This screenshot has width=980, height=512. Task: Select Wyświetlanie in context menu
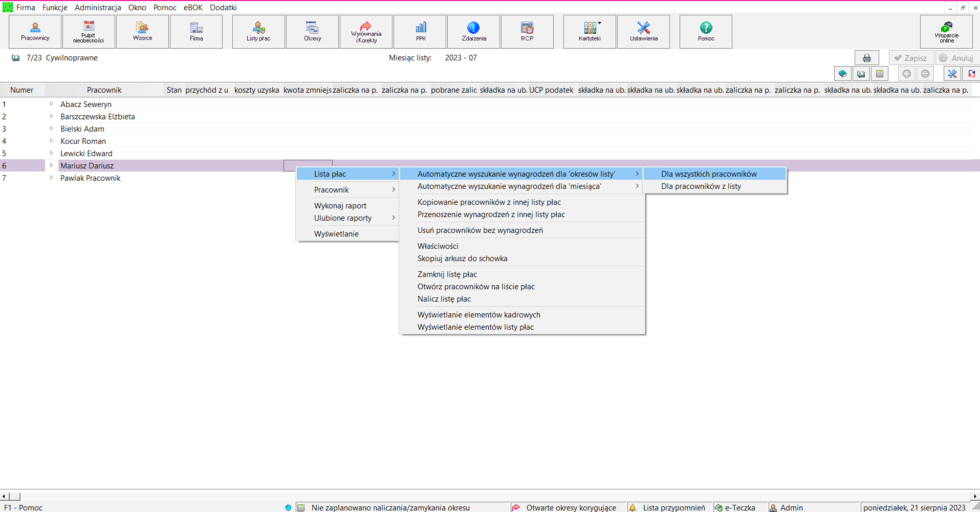pos(347,234)
